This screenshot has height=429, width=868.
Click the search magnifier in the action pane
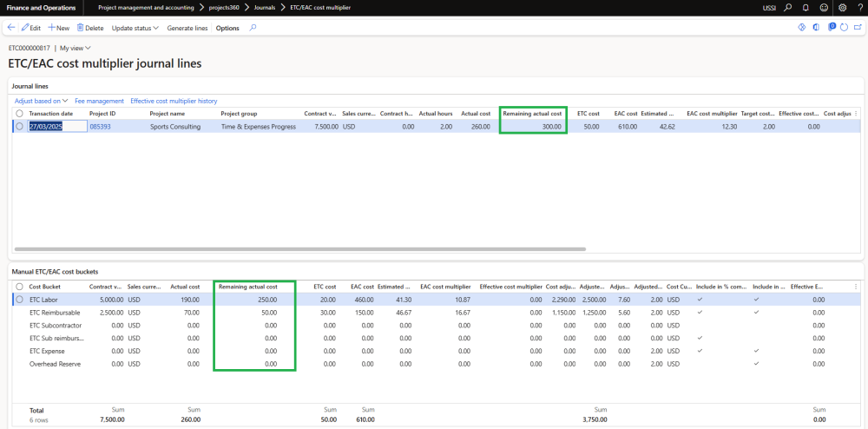[253, 28]
